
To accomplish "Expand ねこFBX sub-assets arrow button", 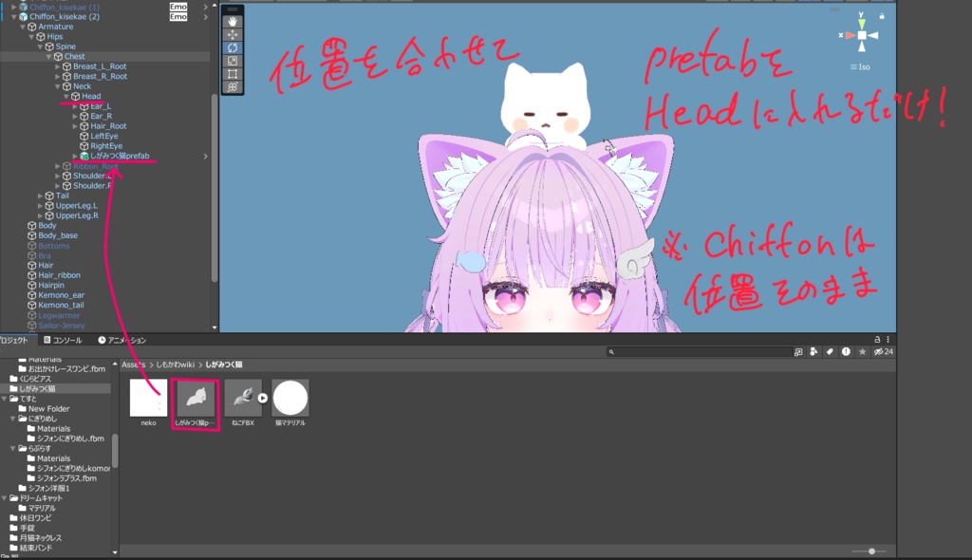I will pos(263,398).
